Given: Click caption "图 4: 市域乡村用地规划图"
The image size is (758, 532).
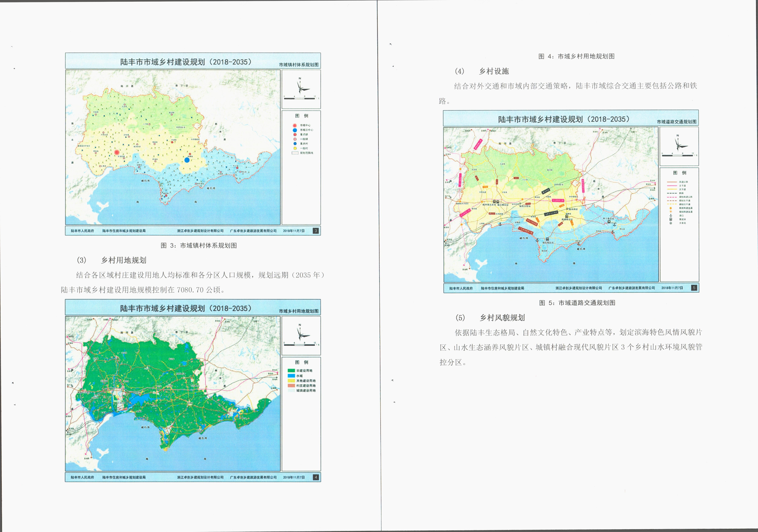Looking at the screenshot, I should pyautogui.click(x=576, y=56).
